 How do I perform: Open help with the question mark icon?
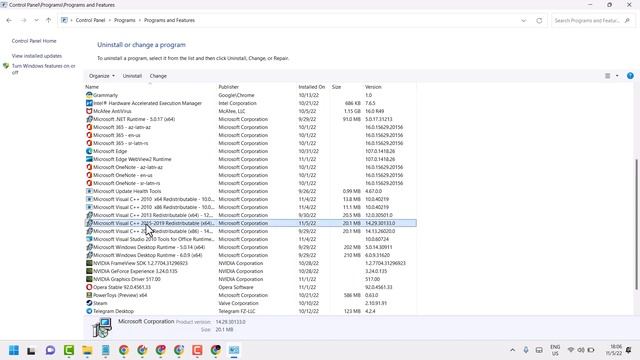(630, 76)
